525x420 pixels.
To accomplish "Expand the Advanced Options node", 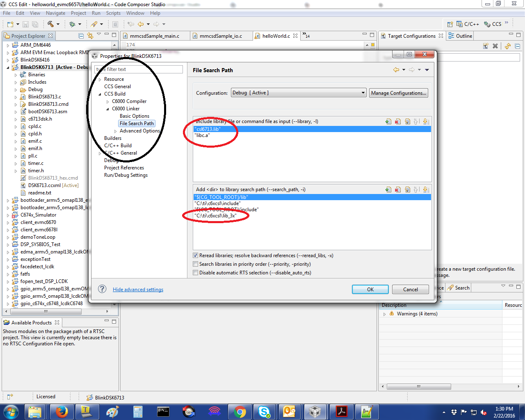I will tap(116, 131).
